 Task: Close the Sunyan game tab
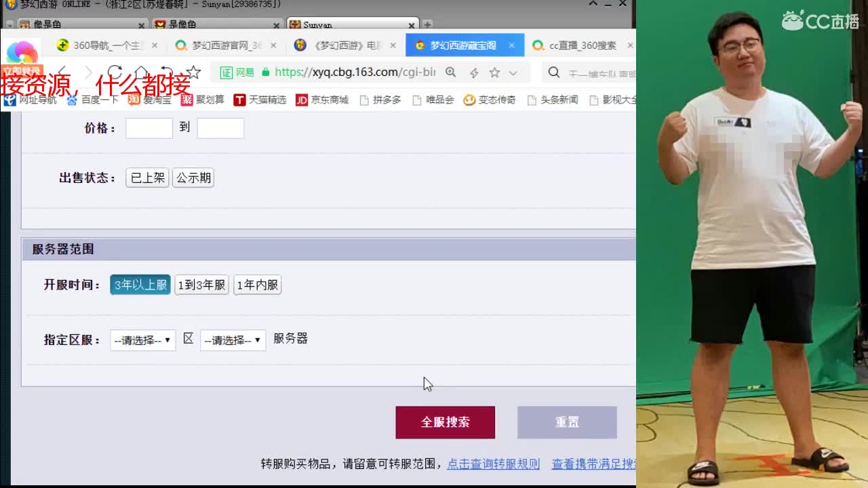pos(411,26)
